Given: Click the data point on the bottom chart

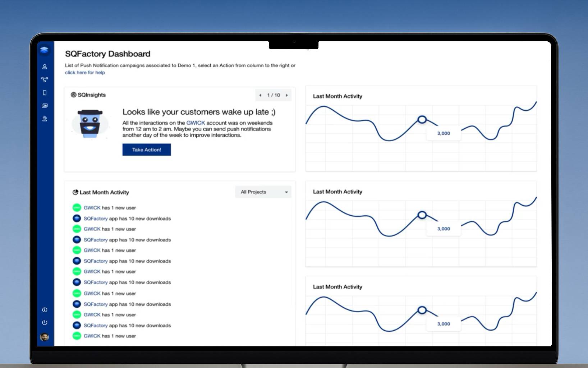Looking at the screenshot, I should [422, 310].
